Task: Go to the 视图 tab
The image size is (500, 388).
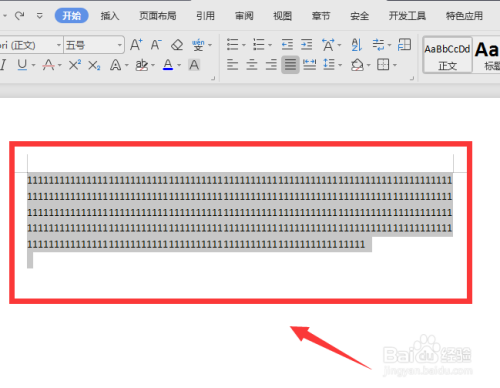Action: pyautogui.click(x=282, y=16)
